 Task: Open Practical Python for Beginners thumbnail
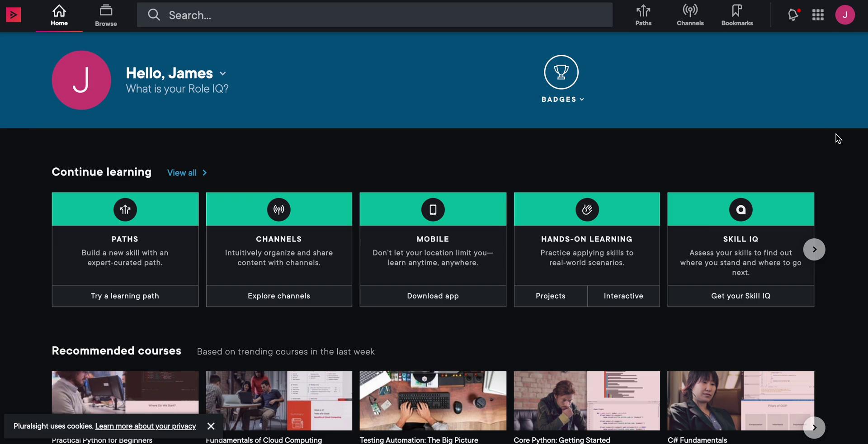125,392
